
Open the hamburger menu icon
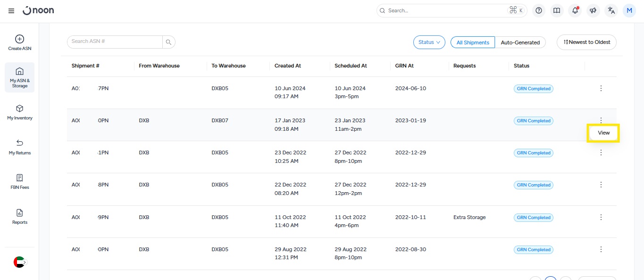click(11, 11)
